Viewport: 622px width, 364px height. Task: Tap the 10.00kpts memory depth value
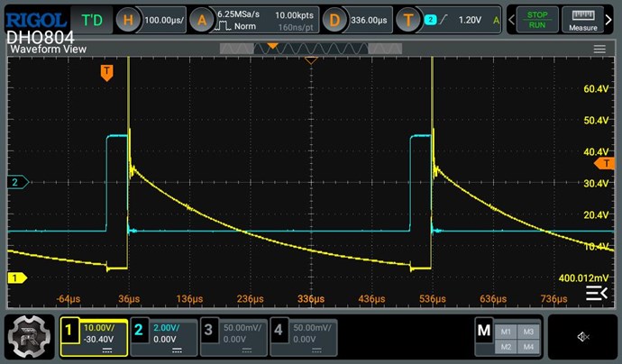tap(295, 15)
